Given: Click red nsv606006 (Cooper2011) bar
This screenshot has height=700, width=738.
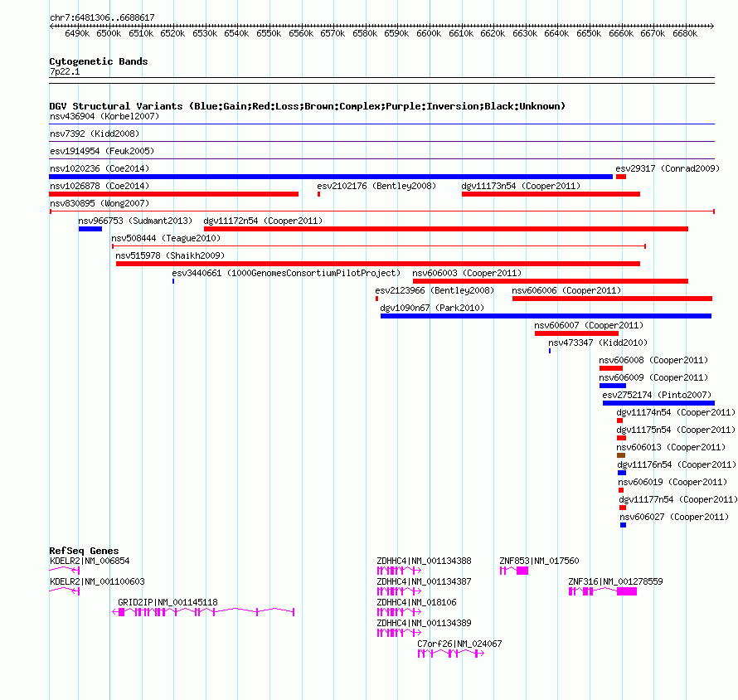Looking at the screenshot, I should 612,299.
